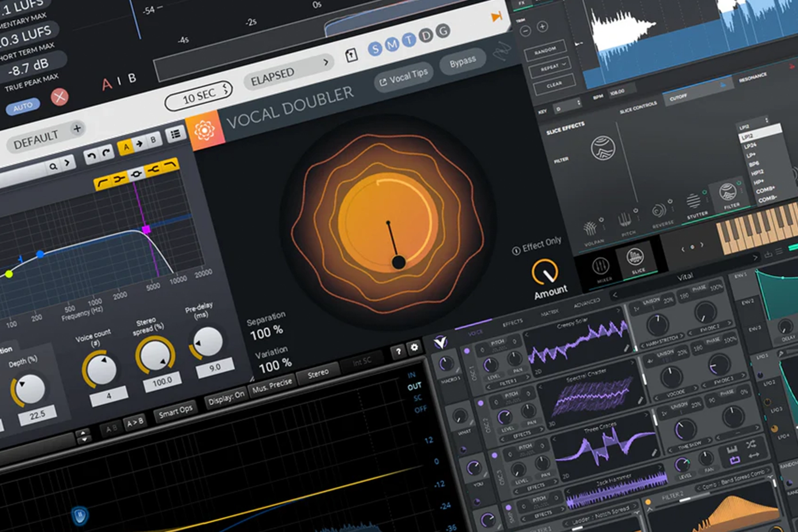Click the Smart Ops button
Image resolution: width=798 pixels, height=532 pixels.
[176, 411]
